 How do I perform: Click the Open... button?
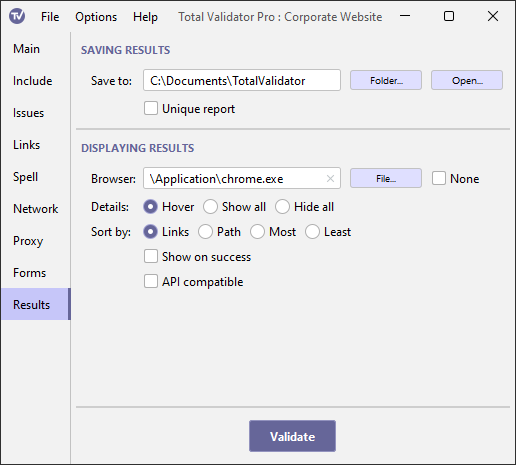[x=467, y=80]
